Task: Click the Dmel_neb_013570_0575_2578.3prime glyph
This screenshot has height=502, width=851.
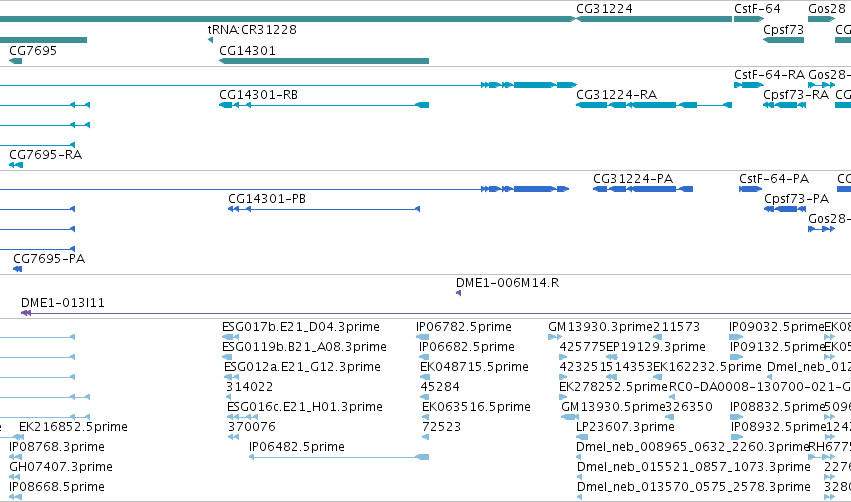Action: (580, 497)
